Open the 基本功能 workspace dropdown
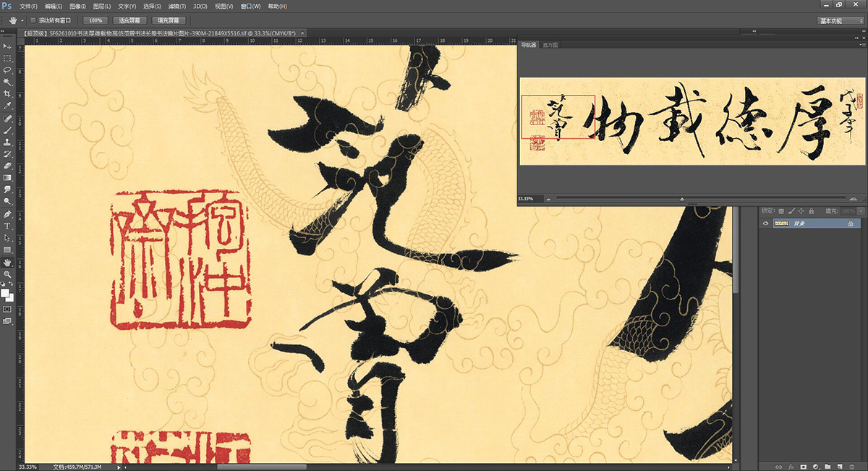The height and width of the screenshot is (471, 868). (841, 20)
